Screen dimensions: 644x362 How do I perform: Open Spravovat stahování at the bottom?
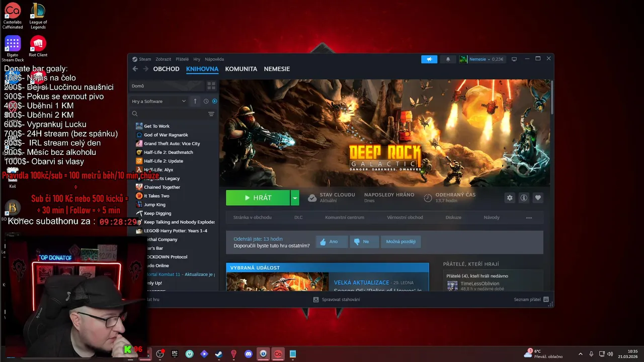pyautogui.click(x=337, y=299)
